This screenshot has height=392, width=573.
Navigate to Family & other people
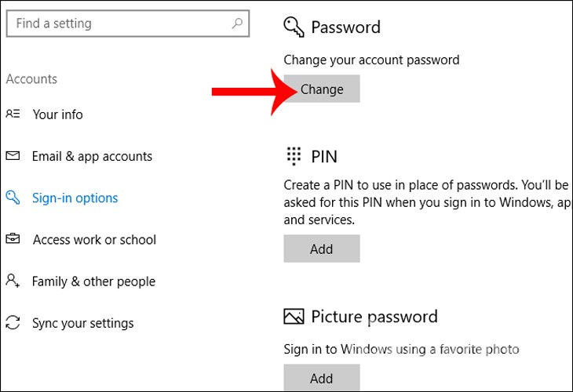pos(93,281)
